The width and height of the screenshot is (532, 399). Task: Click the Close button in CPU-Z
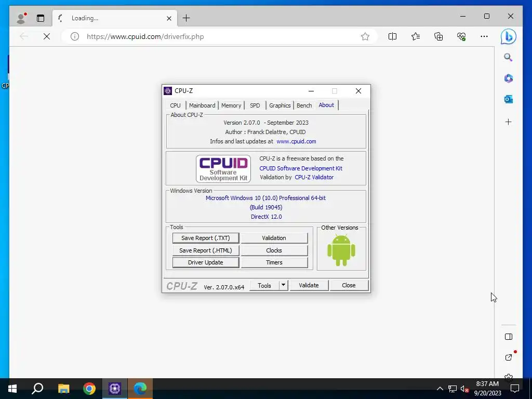tap(349, 285)
